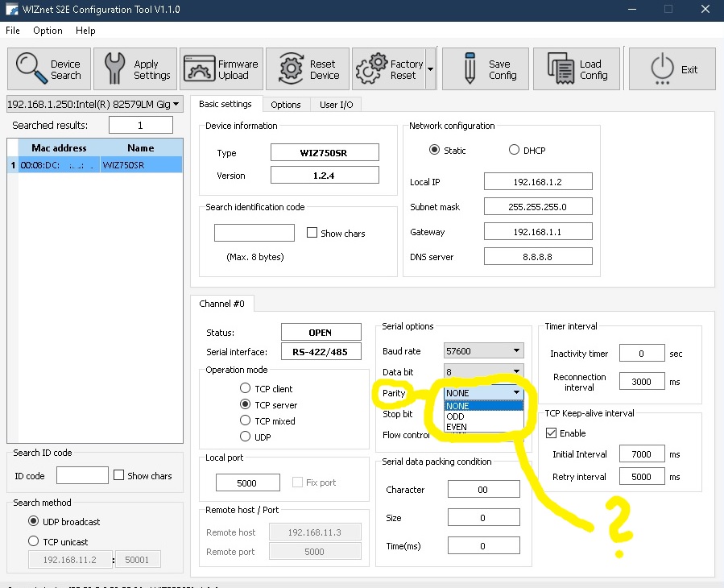Select UDP operation mode

245,436
